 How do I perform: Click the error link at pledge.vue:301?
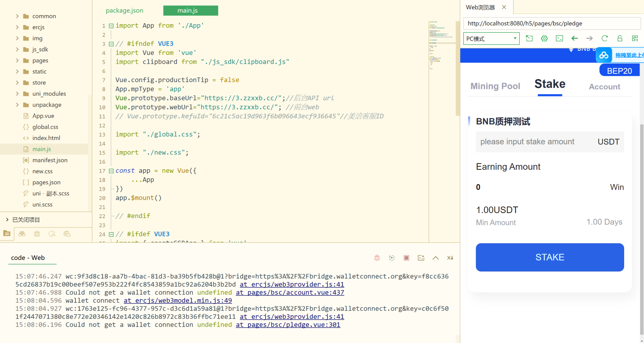tap(288, 325)
